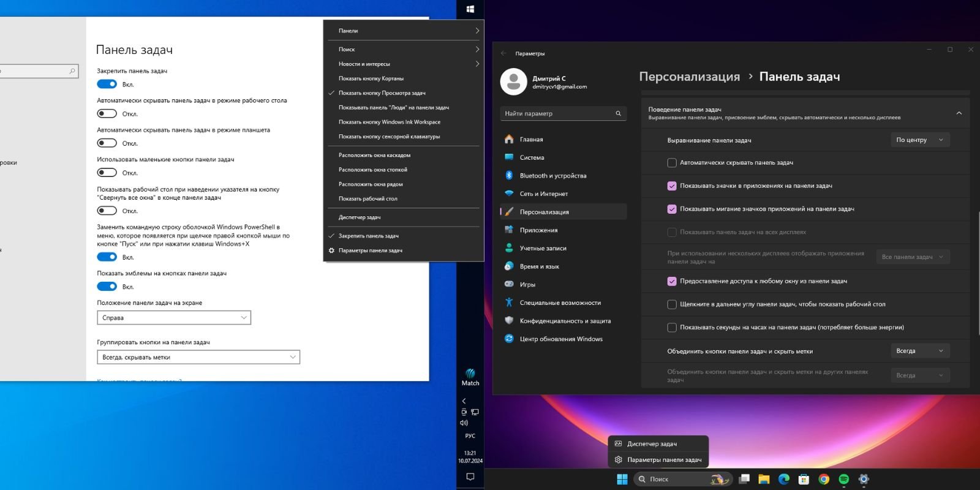The height and width of the screenshot is (490, 980).
Task: Click the user avatar of Дмитрий С
Action: click(513, 81)
